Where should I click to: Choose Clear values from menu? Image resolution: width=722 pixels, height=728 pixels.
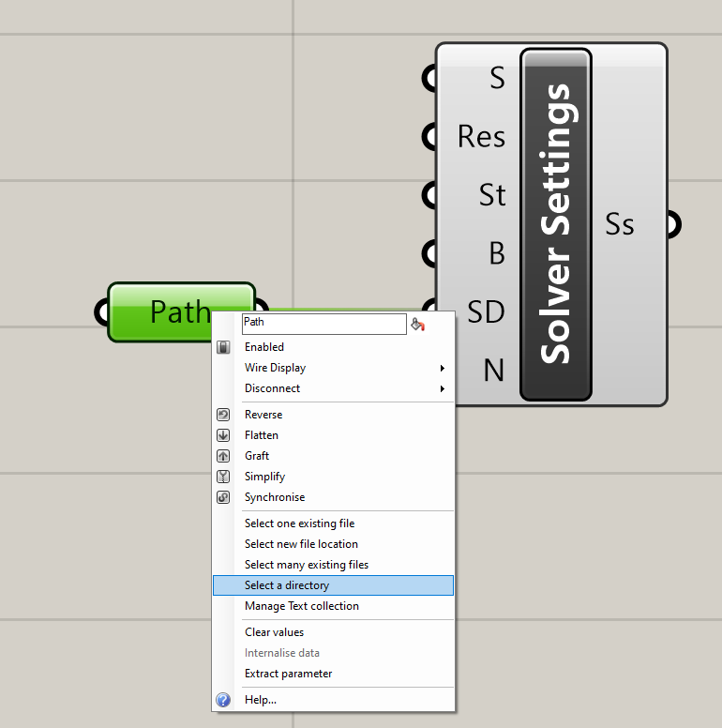(x=274, y=632)
